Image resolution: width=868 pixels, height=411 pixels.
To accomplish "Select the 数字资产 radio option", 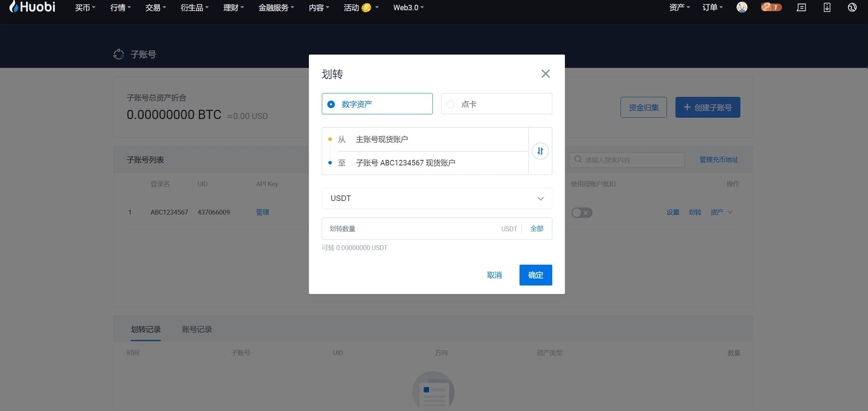I will click(331, 104).
